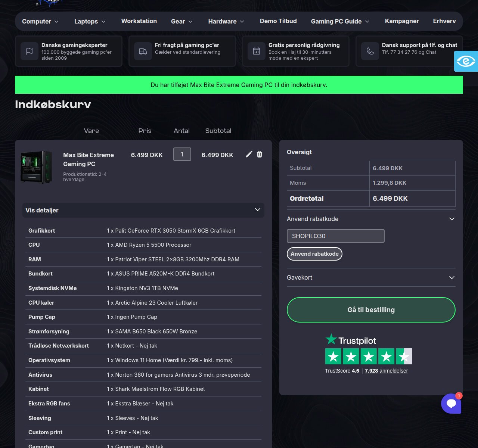Remove item with the trash can icon
The width and height of the screenshot is (478, 448).
pyautogui.click(x=260, y=155)
